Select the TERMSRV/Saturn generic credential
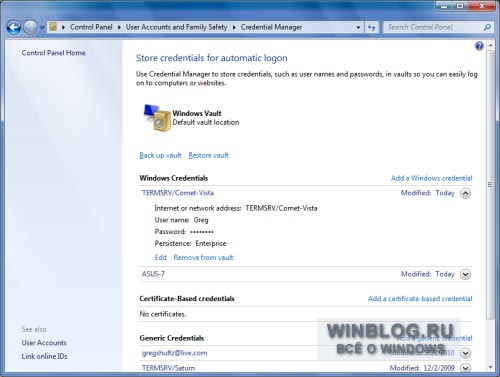500x377 pixels. tap(168, 368)
